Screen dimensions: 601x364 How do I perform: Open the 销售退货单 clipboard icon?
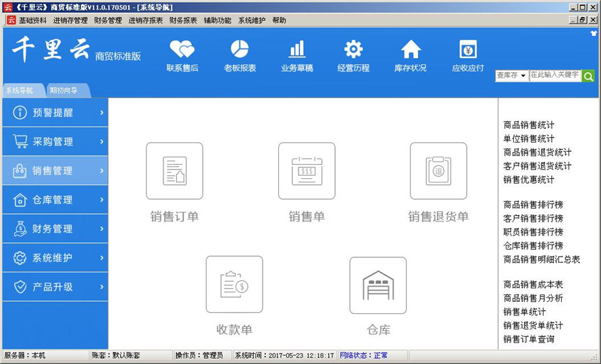[x=438, y=171]
